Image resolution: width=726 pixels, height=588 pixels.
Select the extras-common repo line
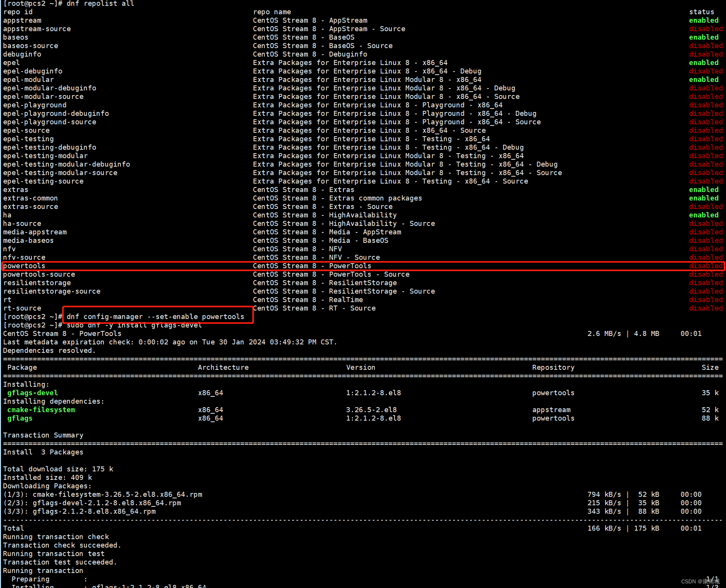coord(30,198)
